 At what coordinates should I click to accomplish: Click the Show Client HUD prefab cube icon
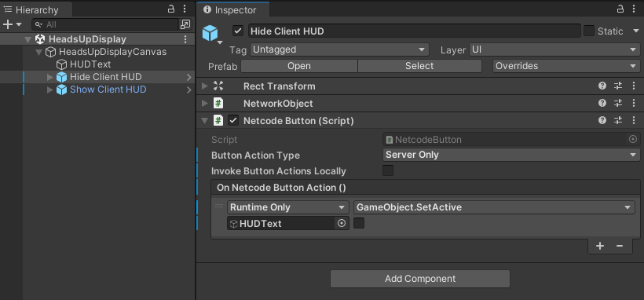coord(61,90)
